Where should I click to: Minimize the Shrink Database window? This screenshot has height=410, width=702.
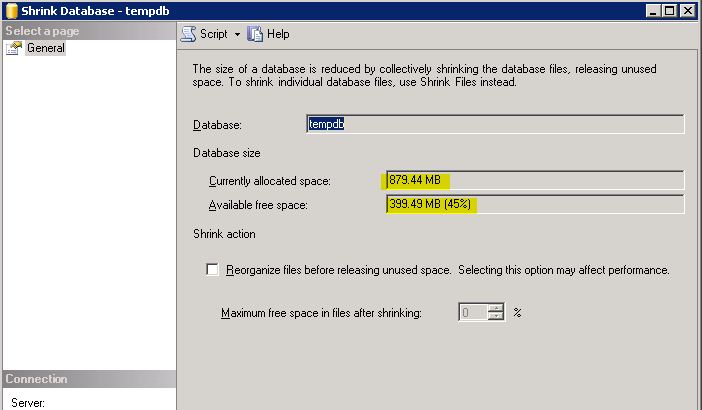tap(653, 10)
